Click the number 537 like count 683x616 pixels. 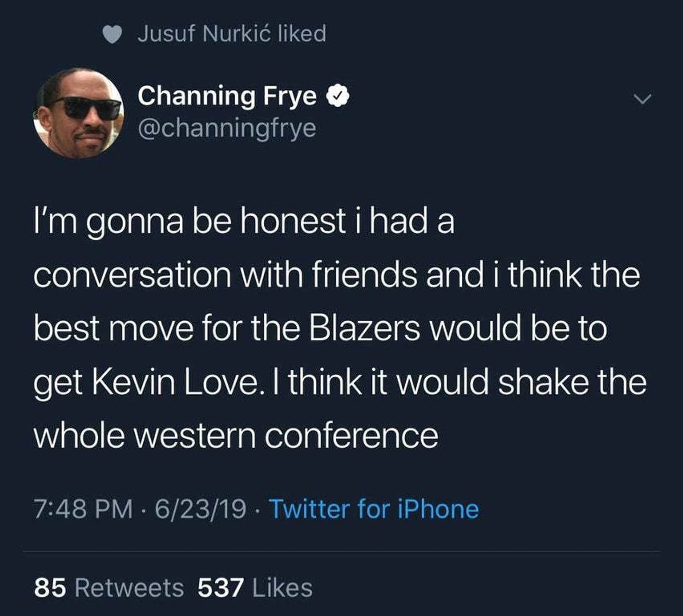pyautogui.click(x=220, y=588)
